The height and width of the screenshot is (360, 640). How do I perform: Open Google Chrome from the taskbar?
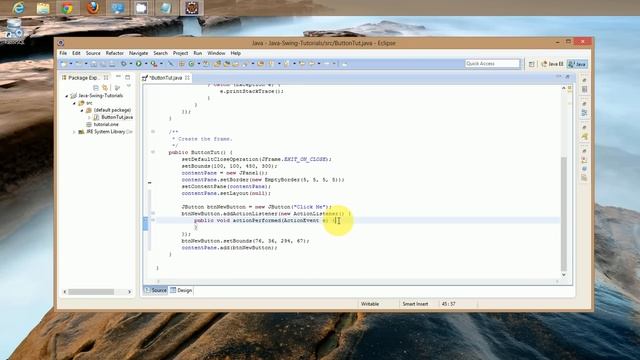[x=68, y=8]
